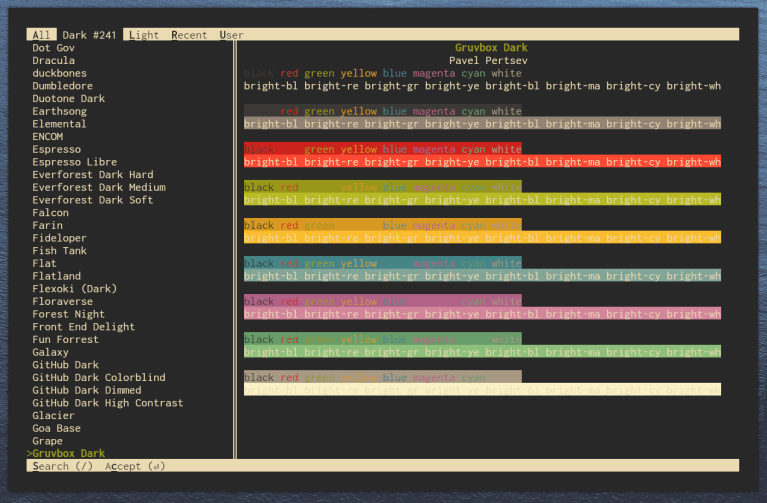Viewport: 767px width, 503px height.
Task: Pick GitHub Dark High Contrast theme
Action: pos(108,403)
